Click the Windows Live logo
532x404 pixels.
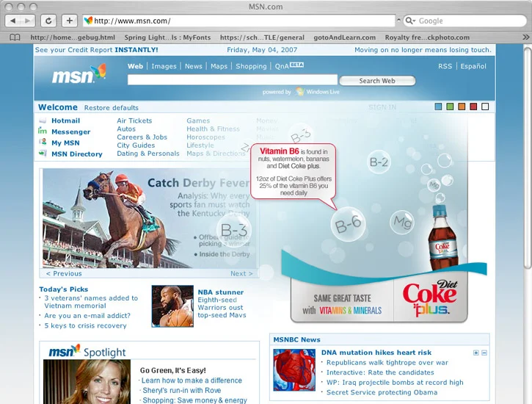(x=317, y=92)
